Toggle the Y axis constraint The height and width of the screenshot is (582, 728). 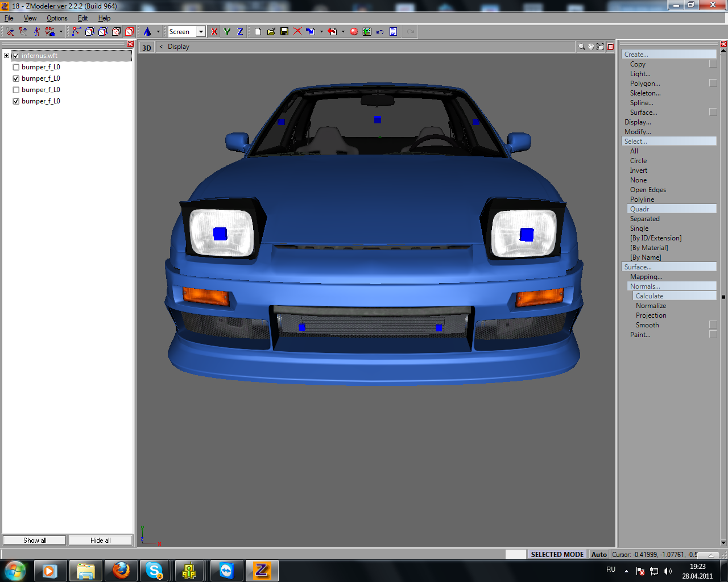point(227,32)
